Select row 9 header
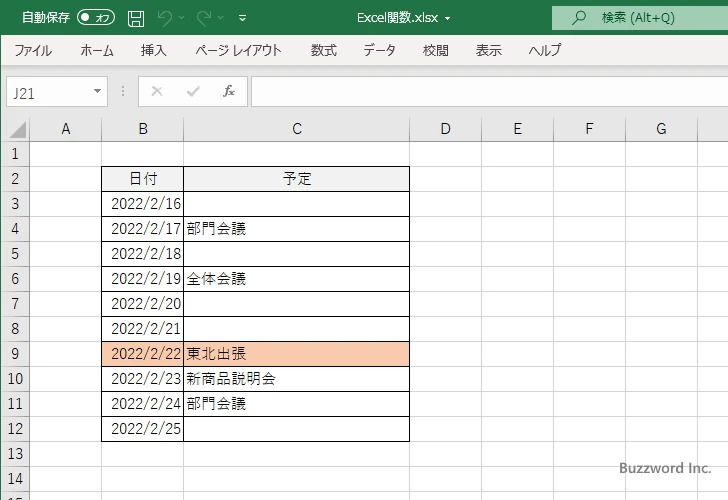Screen dimensions: 728x500 click(x=15, y=354)
